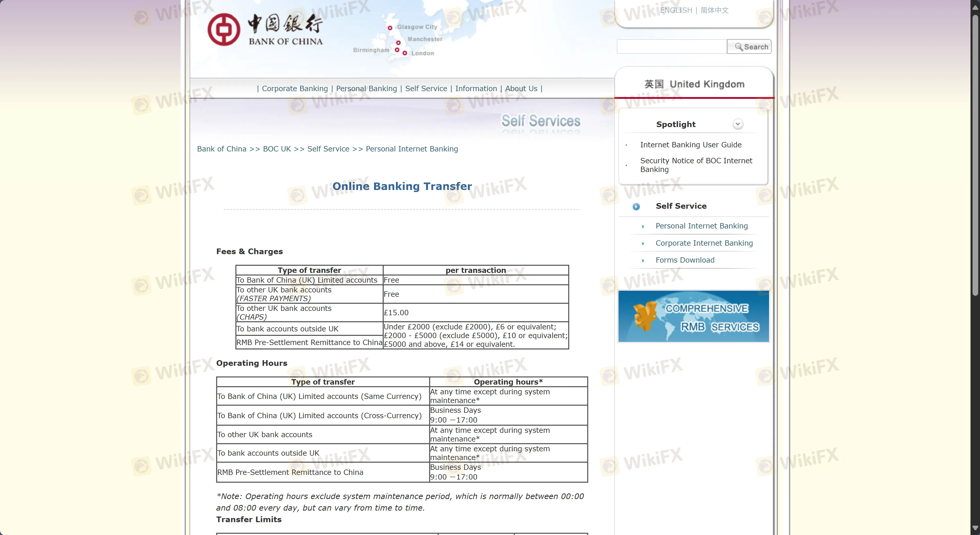The height and width of the screenshot is (535, 980).
Task: Go to BOC UK breadcrumb link
Action: 277,149
